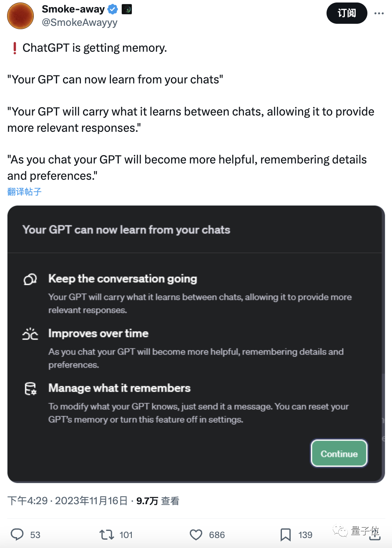
Task: Click the chat bubbles icon beside 'Keep the conversation going'
Action: [30, 279]
